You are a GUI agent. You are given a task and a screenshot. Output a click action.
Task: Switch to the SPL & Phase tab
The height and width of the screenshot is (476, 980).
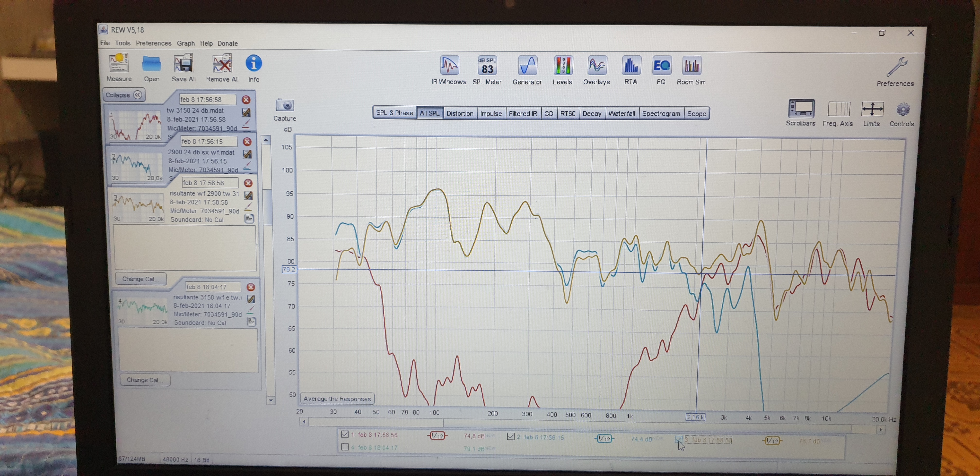click(394, 112)
